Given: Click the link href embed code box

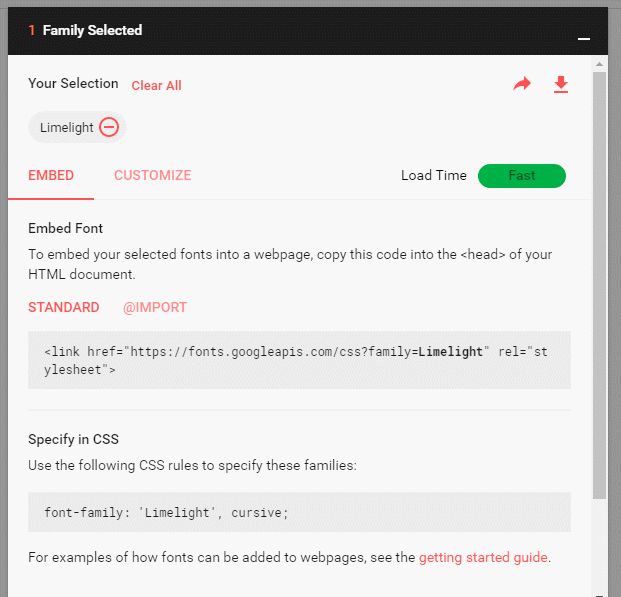Looking at the screenshot, I should tap(299, 360).
